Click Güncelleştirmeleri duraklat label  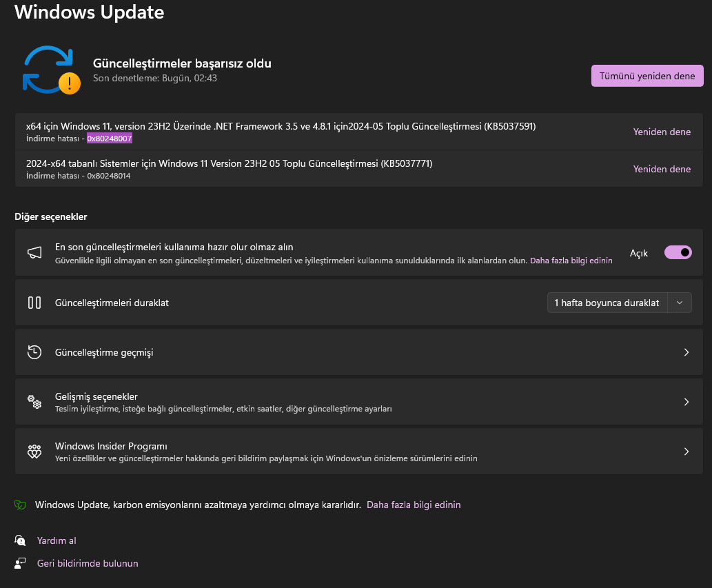tap(112, 303)
